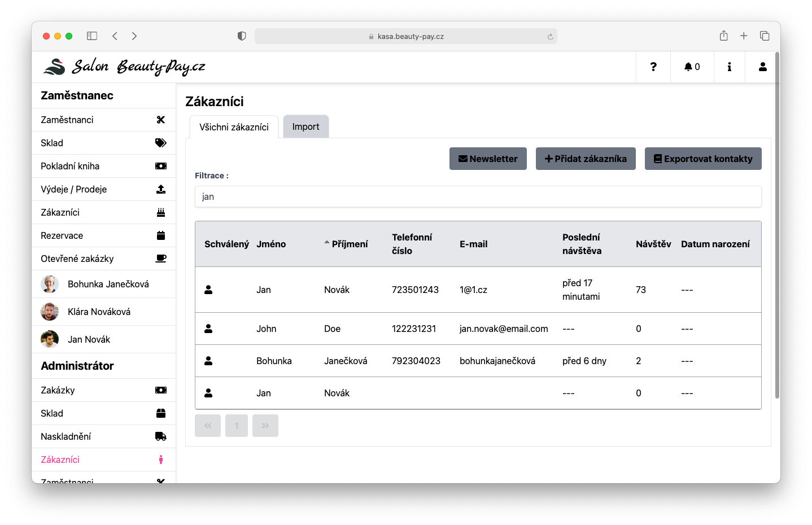Sort by Telefonní číslo header

(x=412, y=244)
